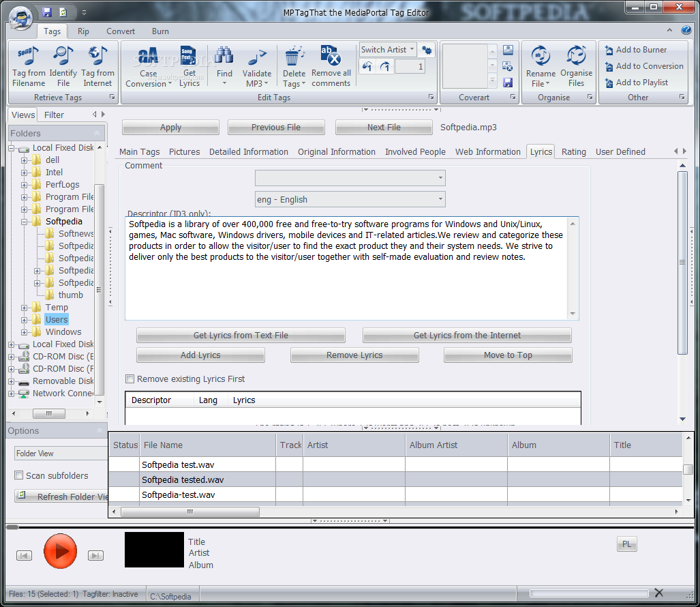This screenshot has height=607, width=700.
Task: Click the file list horizontal scrollbar thumb
Action: (190, 512)
